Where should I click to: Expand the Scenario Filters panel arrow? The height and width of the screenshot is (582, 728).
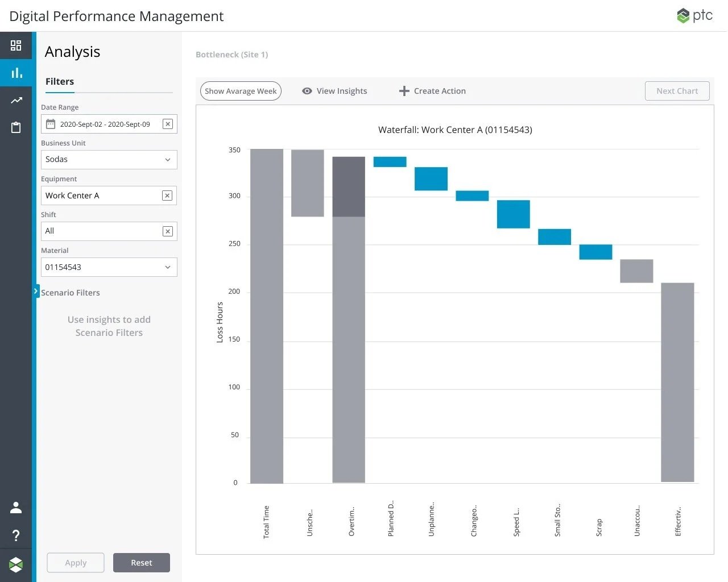(x=36, y=291)
